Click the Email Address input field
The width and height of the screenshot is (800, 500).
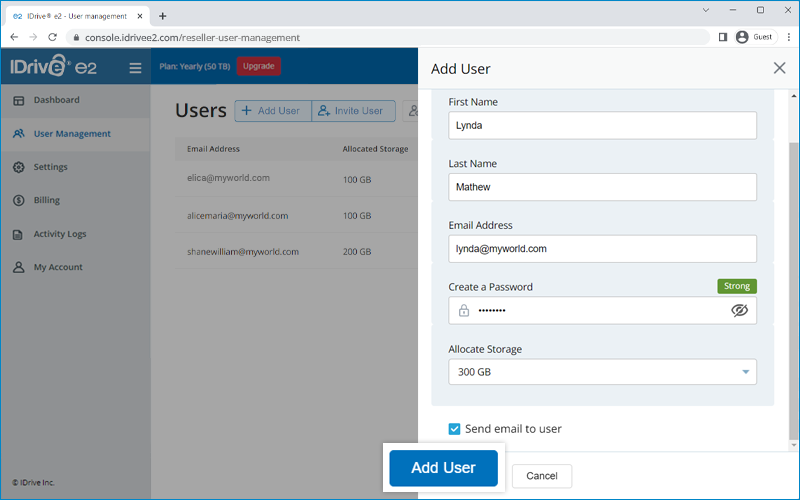tap(602, 249)
